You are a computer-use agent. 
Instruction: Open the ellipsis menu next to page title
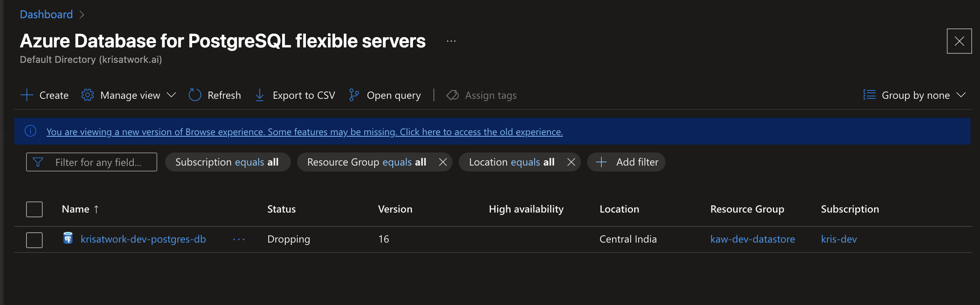[x=451, y=41]
